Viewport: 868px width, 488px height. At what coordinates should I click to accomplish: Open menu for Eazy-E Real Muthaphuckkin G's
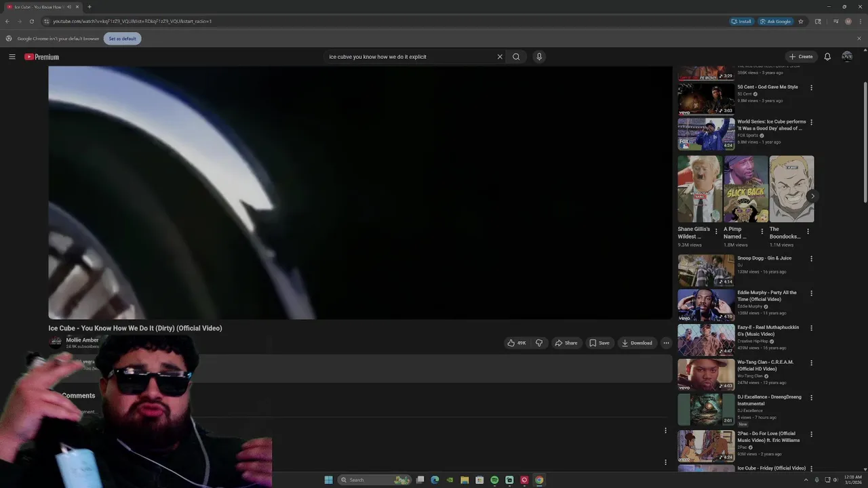[x=811, y=328]
